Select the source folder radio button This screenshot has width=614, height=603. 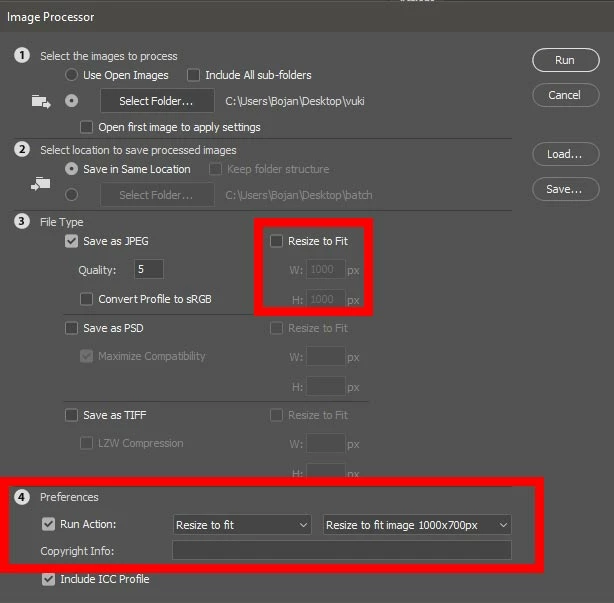click(x=71, y=101)
